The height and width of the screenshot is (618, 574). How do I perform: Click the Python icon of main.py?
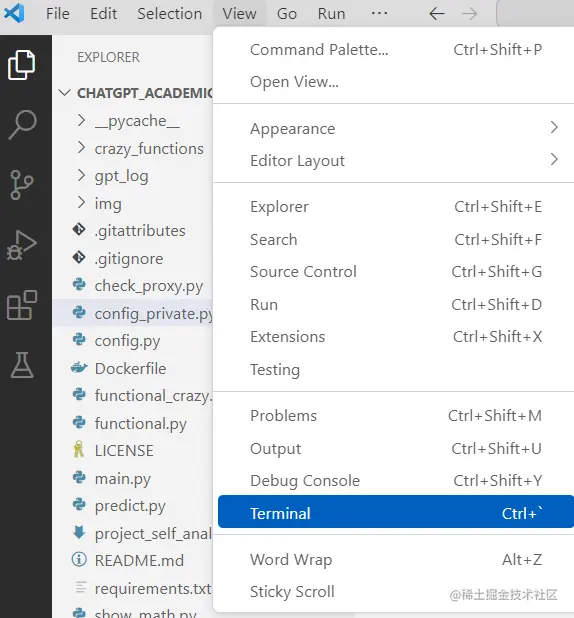coord(79,477)
